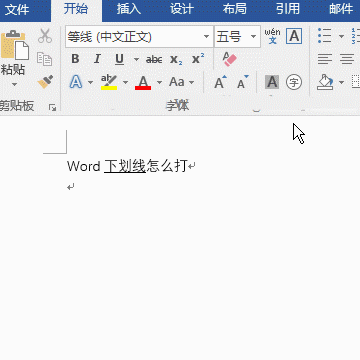Open the font color dropdown arrow
This screenshot has height=360, width=360.
[159, 82]
